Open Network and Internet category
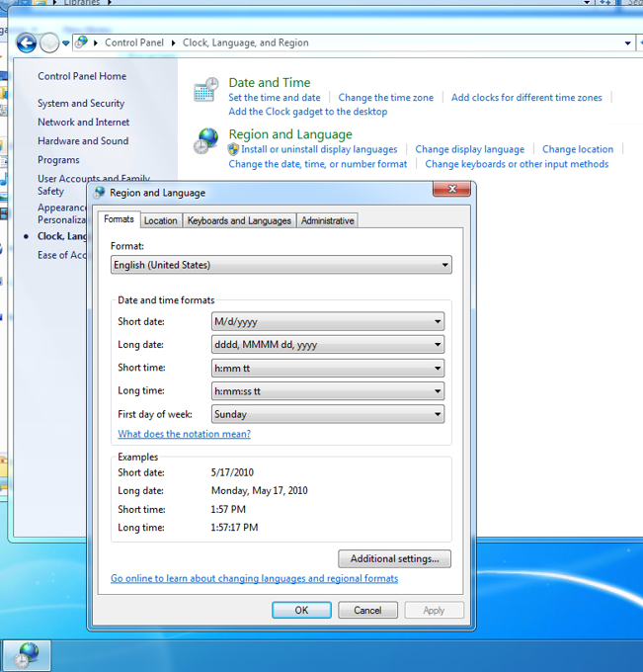Screen dimensions: 643x672 84,123
